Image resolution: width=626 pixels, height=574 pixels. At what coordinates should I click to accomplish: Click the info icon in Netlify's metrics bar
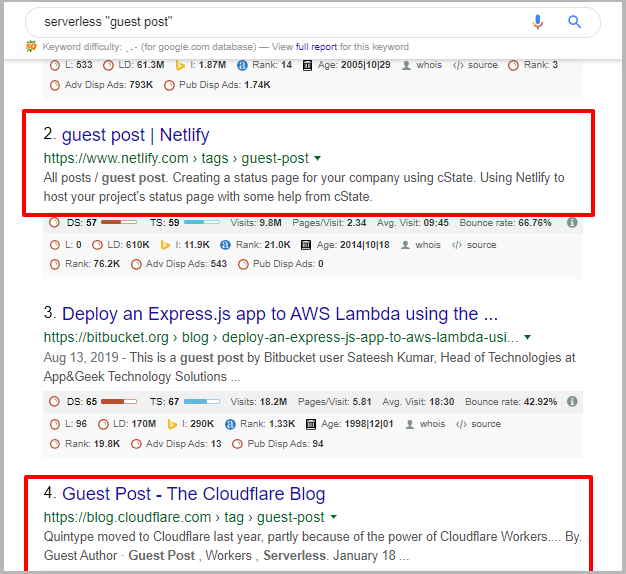click(572, 223)
